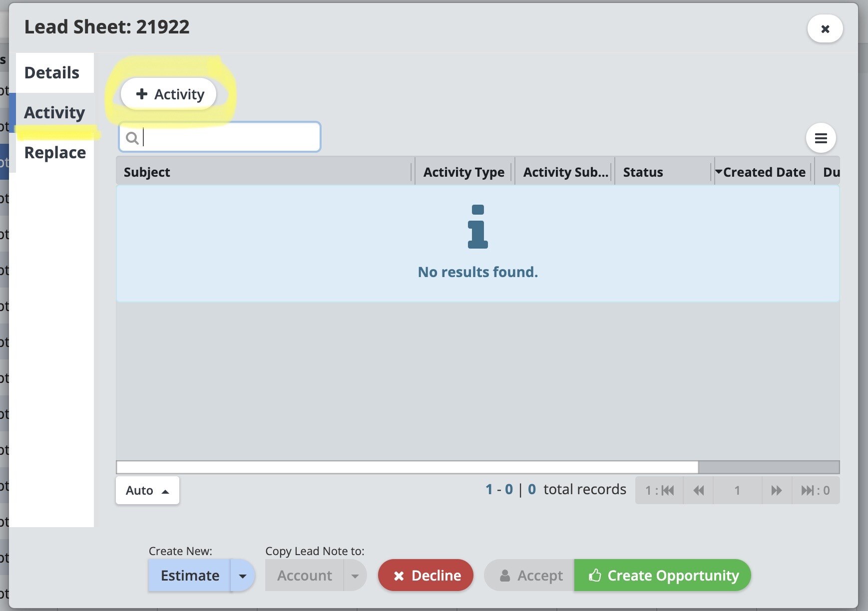Go to previous page of records

point(699,491)
